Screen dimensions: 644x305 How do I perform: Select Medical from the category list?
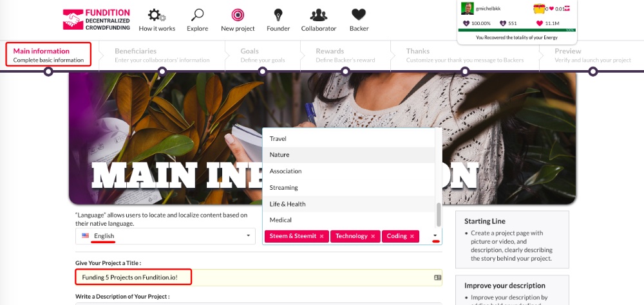(348, 220)
